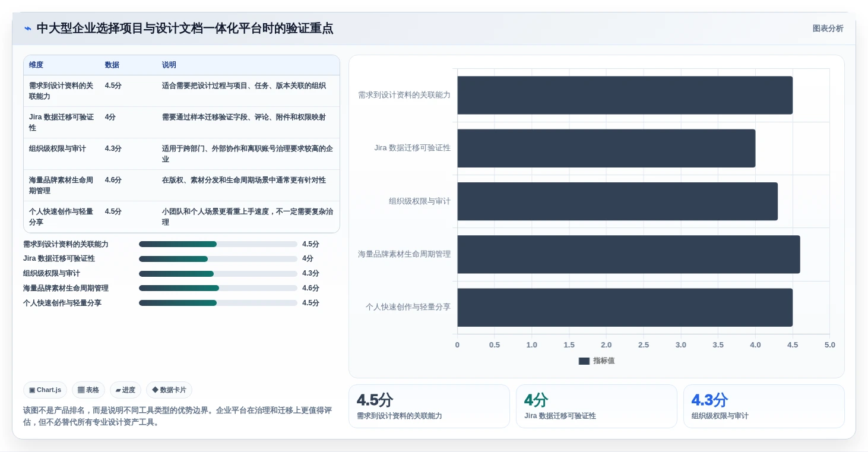Click progress bar for 个人快速创作与轻量分享
Screen dimensions: 868x452
tap(218, 303)
